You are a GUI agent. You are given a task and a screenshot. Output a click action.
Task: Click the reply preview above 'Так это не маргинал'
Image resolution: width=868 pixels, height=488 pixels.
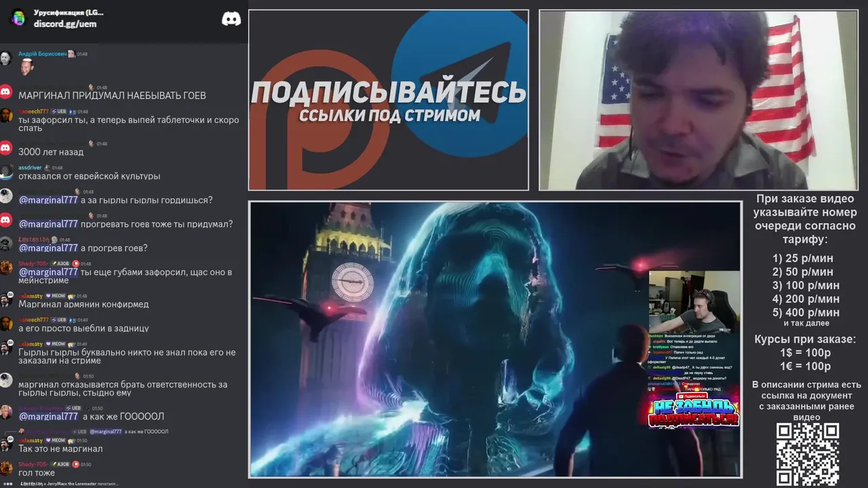tap(93, 431)
